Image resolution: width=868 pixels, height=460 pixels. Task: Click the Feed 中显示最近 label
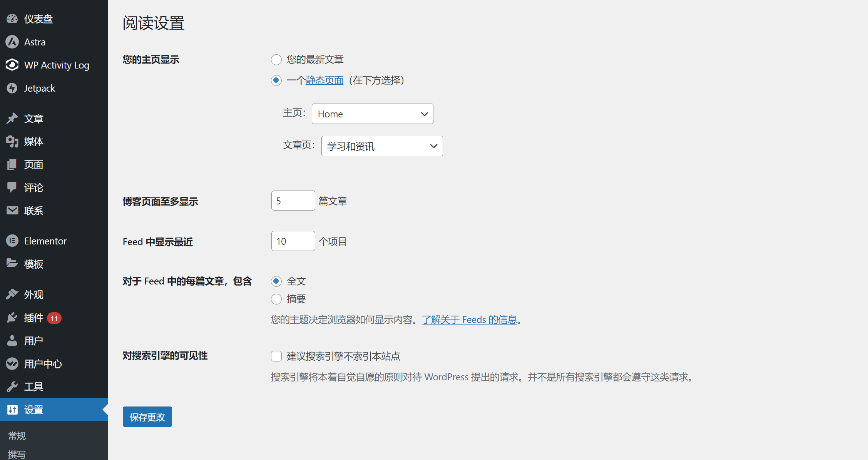click(x=157, y=242)
